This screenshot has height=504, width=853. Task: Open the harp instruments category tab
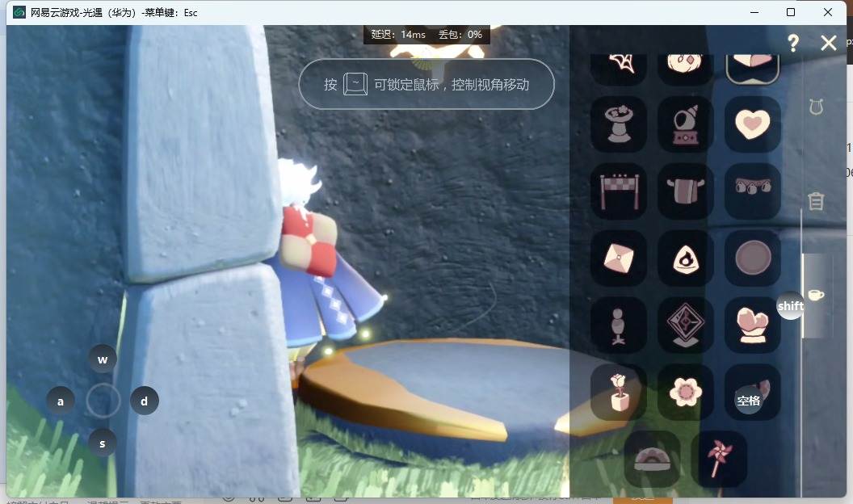coord(816,107)
